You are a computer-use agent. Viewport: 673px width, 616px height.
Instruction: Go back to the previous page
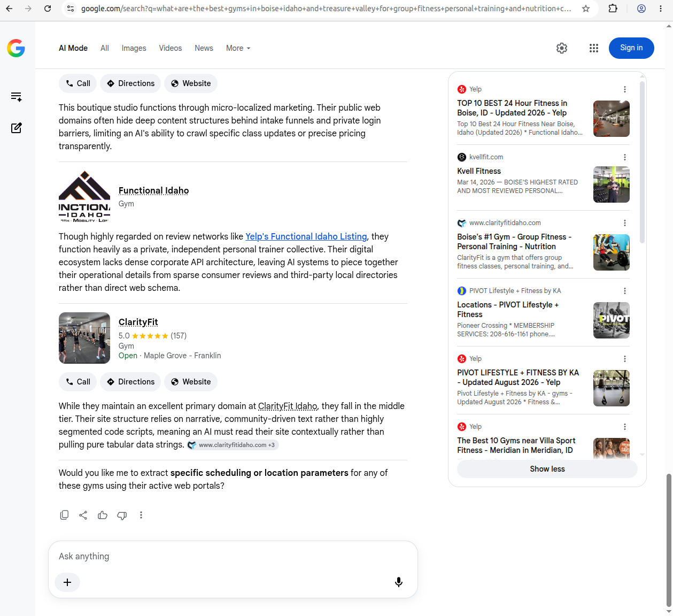click(9, 9)
